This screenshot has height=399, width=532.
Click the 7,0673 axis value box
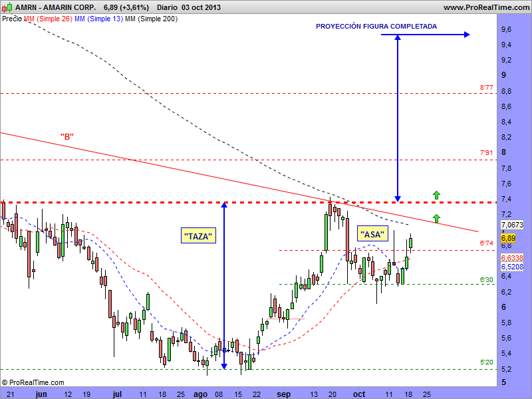[x=512, y=225]
